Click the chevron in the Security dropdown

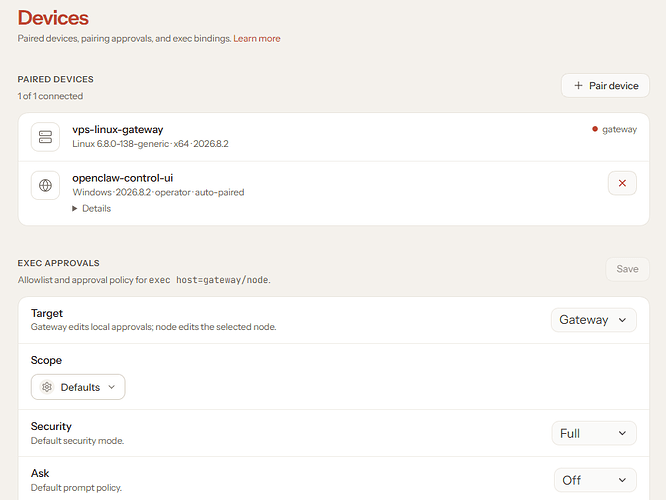click(622, 433)
